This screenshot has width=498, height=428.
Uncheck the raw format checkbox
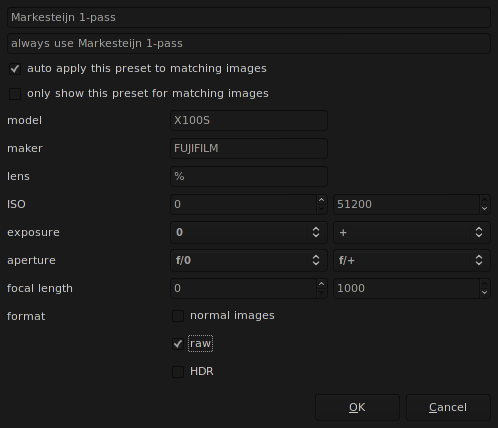pyautogui.click(x=178, y=344)
